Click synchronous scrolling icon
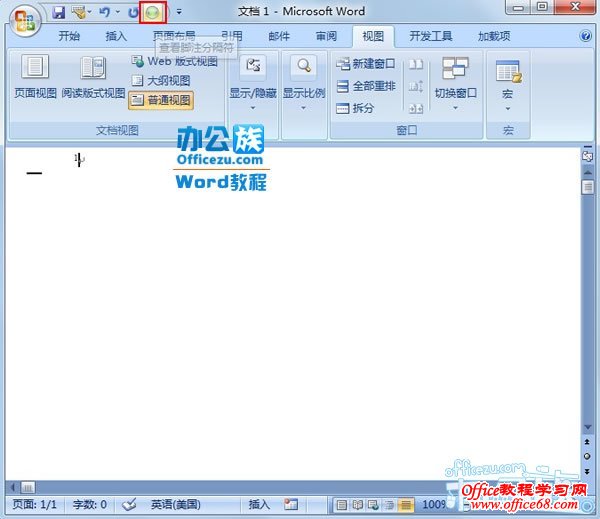600x519 pixels. click(x=416, y=86)
